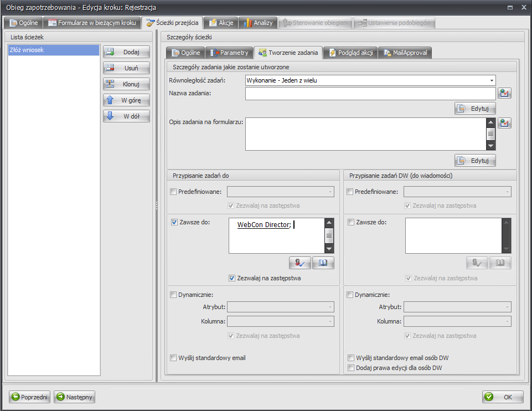Enable Dynamicznie in Przypisanie zadań do
The width and height of the screenshot is (532, 411).
(x=173, y=295)
